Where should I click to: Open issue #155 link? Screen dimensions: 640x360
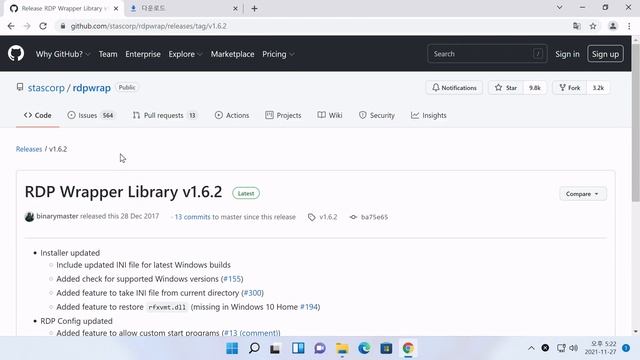232,279
